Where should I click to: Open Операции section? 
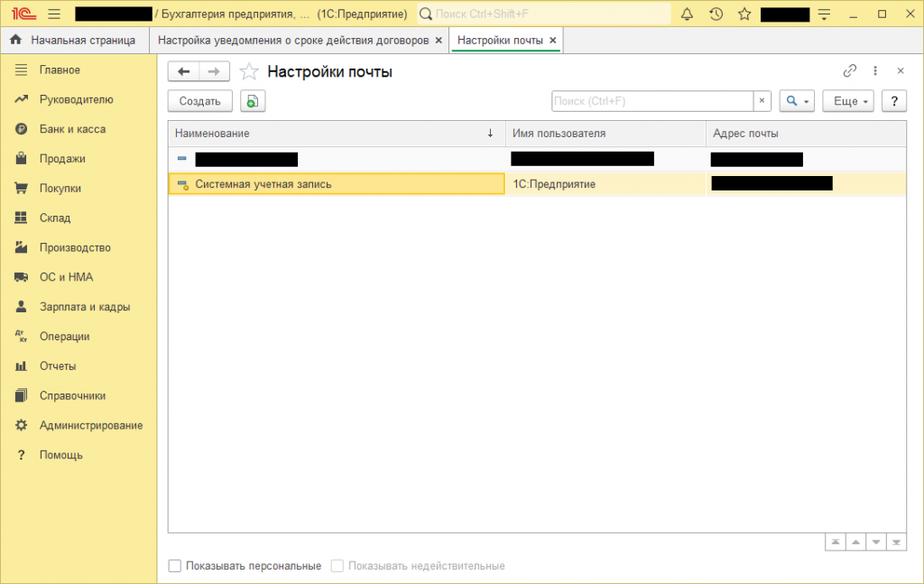64,337
